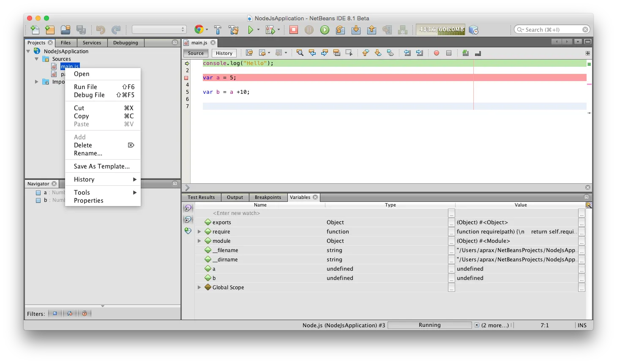Open the project configuration combo box
The height and width of the screenshot is (364, 617).
coord(159,30)
